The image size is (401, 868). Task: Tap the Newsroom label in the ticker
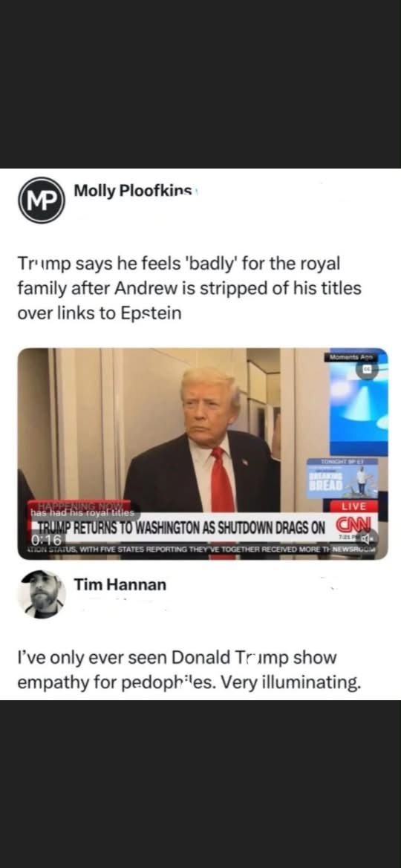(355, 549)
